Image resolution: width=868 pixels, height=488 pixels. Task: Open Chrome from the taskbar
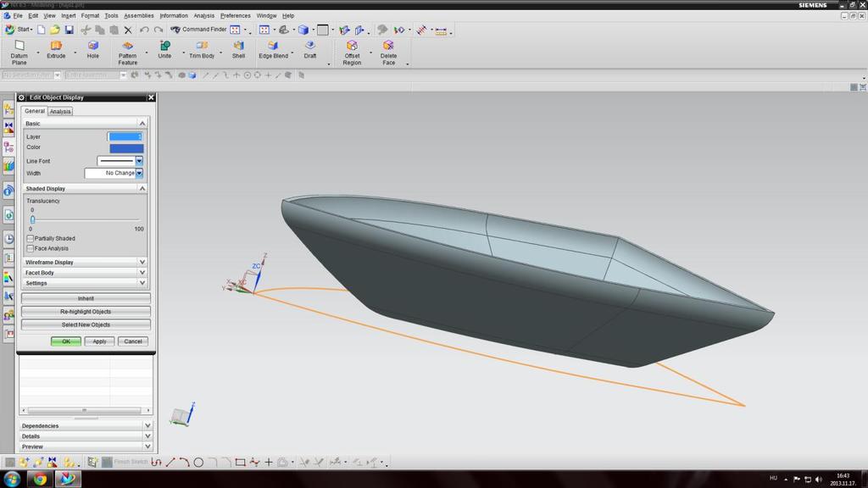coord(40,479)
